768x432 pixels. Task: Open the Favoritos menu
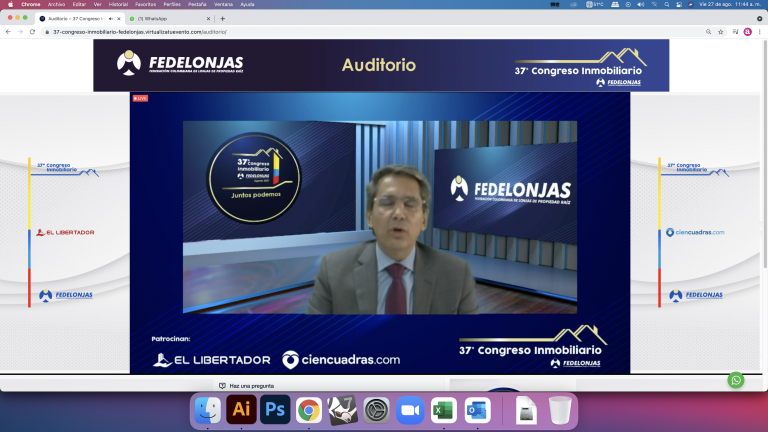tap(145, 4)
